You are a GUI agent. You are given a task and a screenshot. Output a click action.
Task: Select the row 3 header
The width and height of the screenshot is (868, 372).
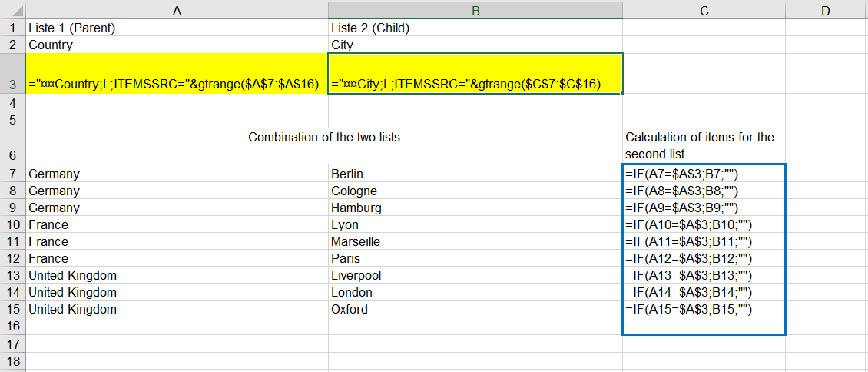13,74
